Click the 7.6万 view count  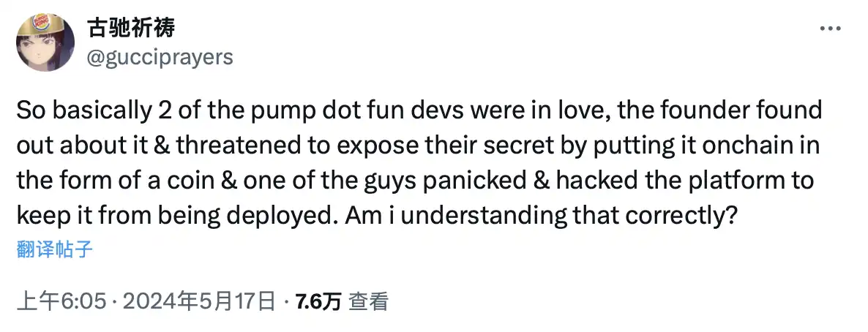point(318,301)
